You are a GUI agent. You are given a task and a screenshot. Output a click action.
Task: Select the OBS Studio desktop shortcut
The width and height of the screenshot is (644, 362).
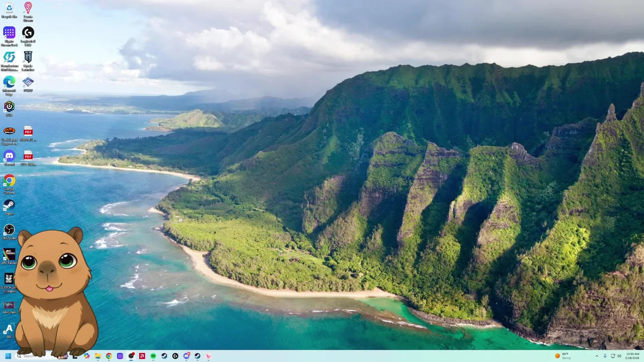pyautogui.click(x=9, y=232)
